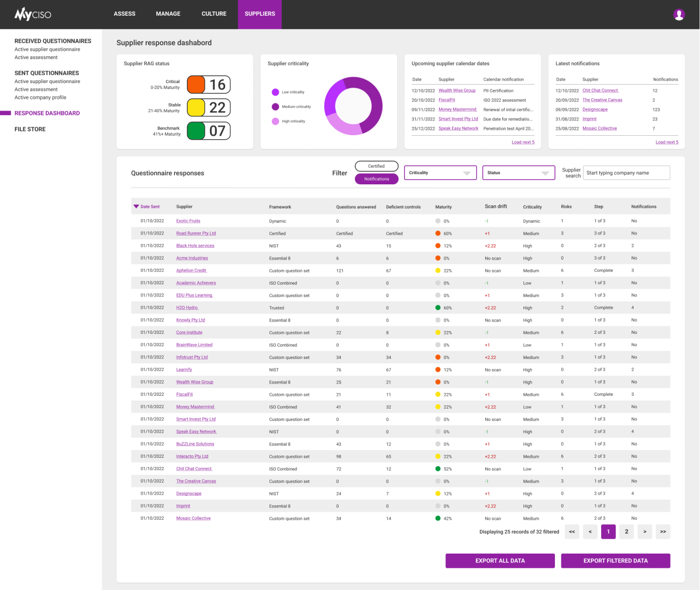Sort by the Maturity column header
Image resolution: width=700 pixels, height=590 pixels.
[443, 207]
